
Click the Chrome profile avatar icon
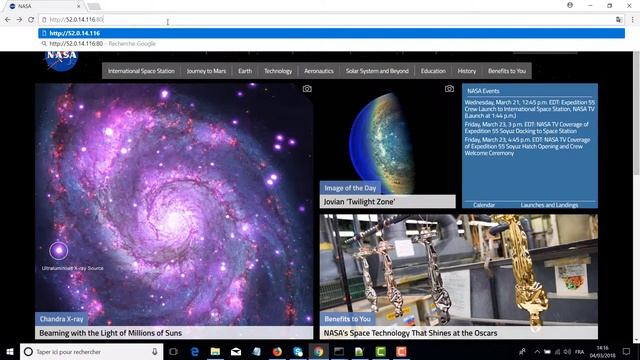tap(570, 5)
